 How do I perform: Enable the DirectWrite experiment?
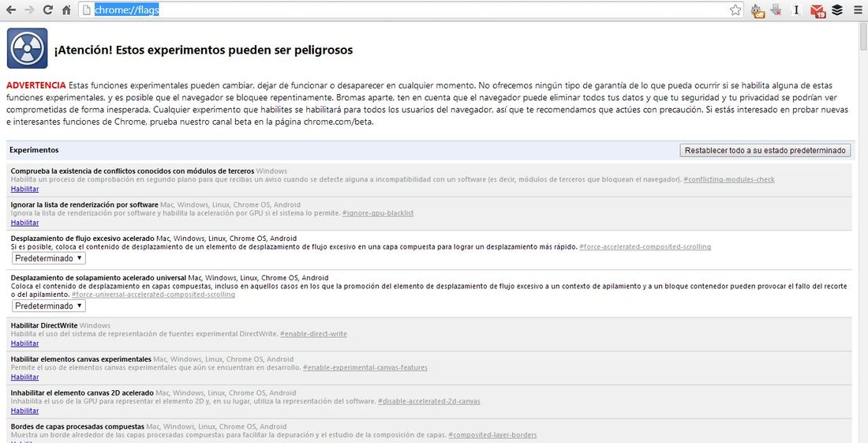click(x=25, y=344)
